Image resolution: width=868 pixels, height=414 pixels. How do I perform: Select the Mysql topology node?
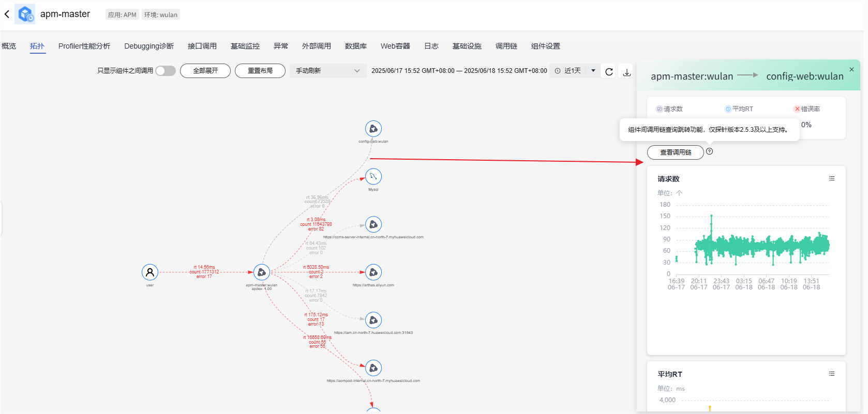pos(373,177)
